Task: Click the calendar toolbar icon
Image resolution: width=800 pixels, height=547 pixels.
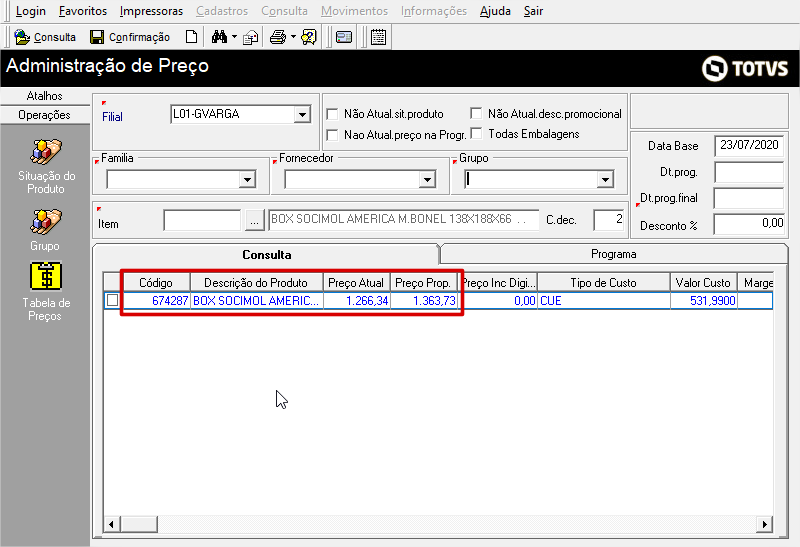Action: pos(378,37)
